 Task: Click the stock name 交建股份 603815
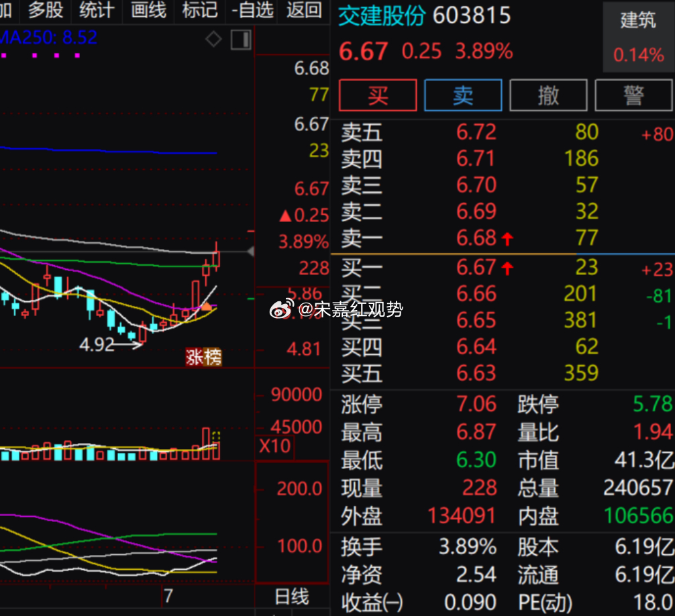[424, 16]
